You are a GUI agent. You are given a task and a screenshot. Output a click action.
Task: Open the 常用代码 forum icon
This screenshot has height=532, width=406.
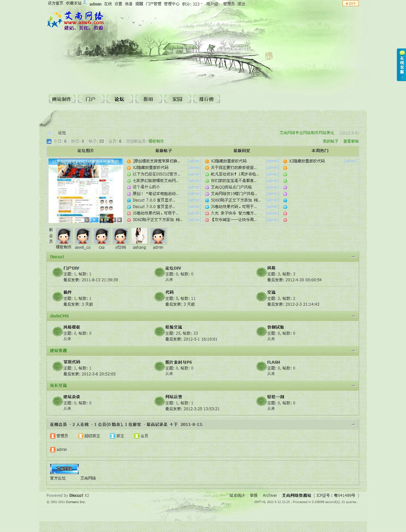58,366
